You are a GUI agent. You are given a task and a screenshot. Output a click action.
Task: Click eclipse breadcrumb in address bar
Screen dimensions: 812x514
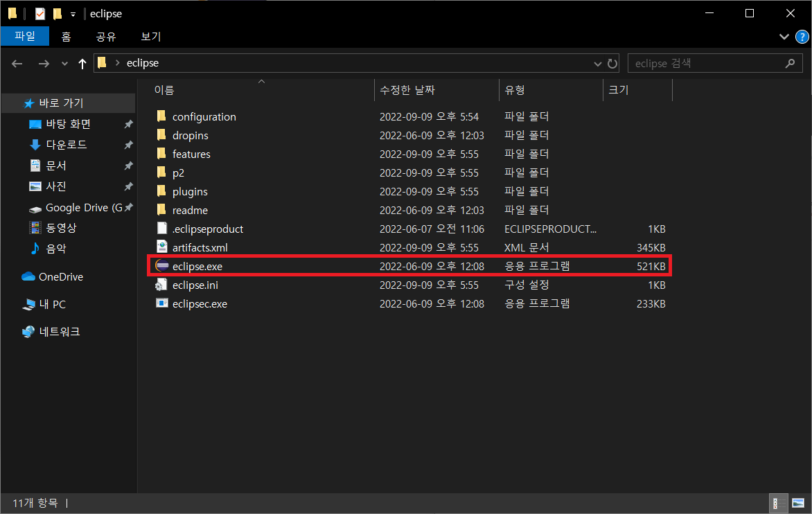tap(143, 62)
